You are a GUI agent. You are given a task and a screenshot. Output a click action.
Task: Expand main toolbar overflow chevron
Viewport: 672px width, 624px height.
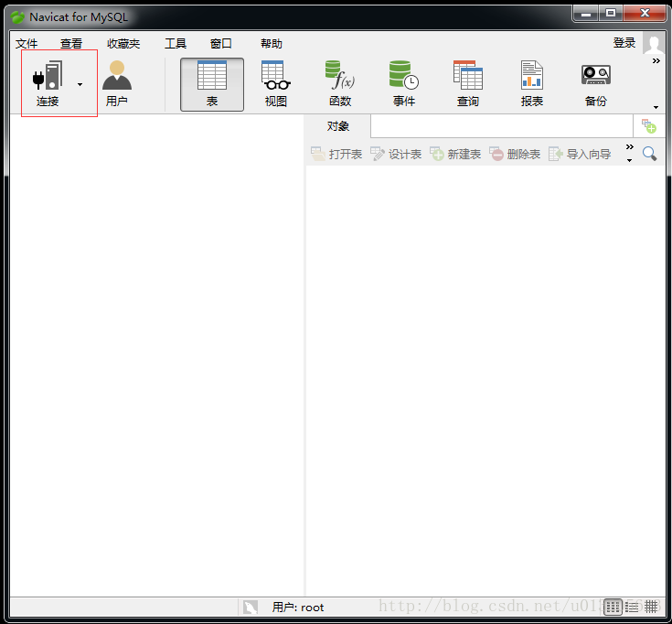click(x=656, y=61)
